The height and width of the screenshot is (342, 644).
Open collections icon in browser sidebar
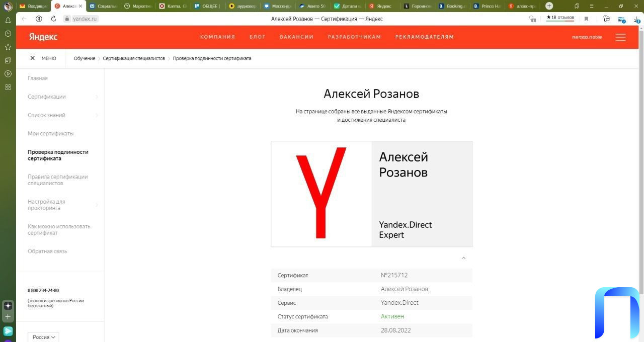(x=8, y=60)
